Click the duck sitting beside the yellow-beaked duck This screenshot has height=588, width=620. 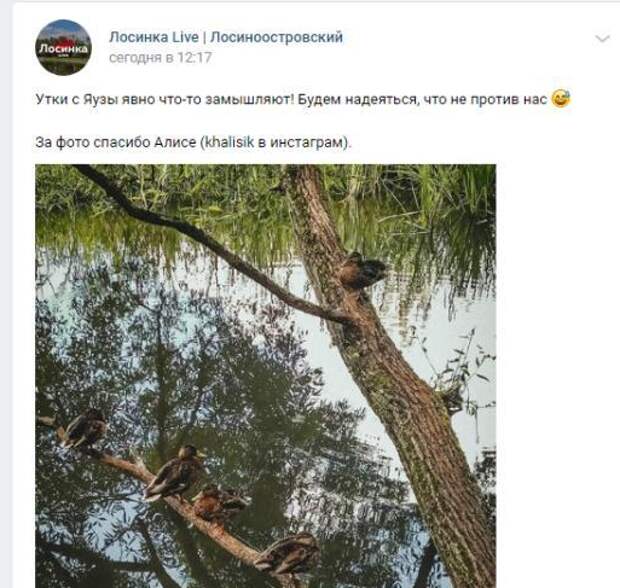[x=219, y=502]
